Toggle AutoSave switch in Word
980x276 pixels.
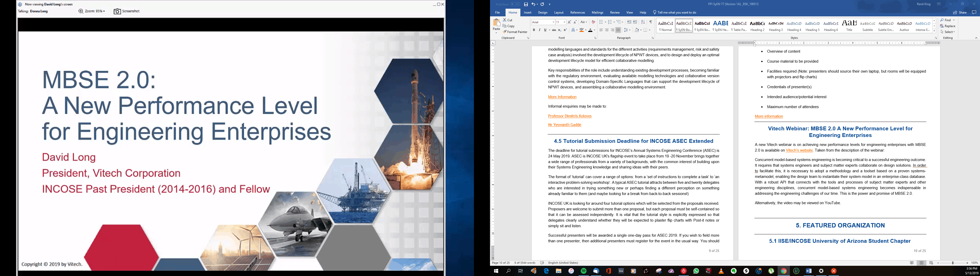click(515, 4)
